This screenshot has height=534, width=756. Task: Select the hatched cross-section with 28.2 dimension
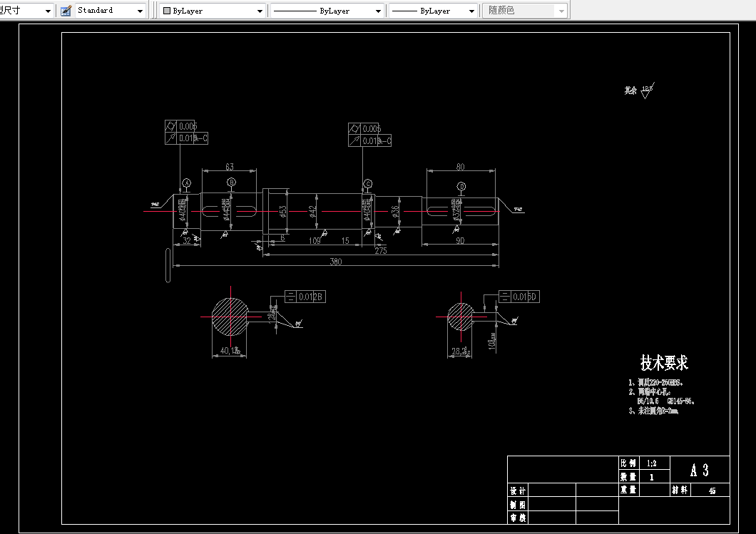pos(461,317)
